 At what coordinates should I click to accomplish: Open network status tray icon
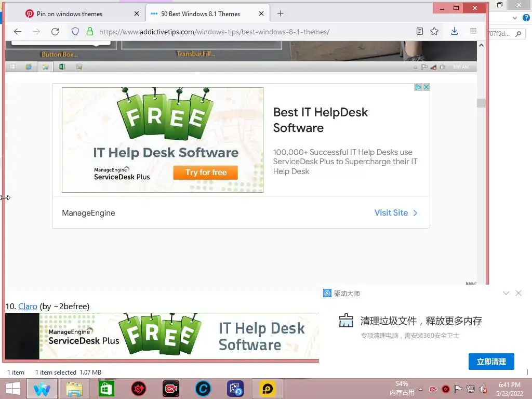(x=470, y=389)
